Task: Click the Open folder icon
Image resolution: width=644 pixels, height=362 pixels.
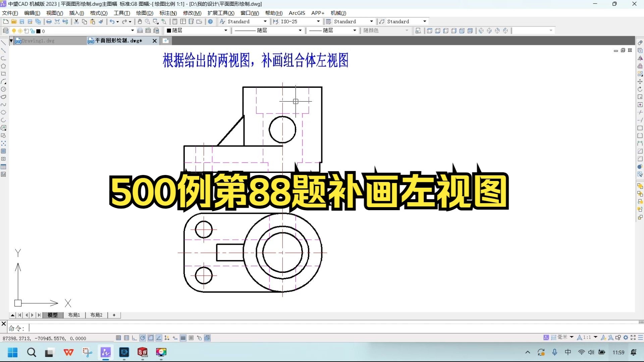Action: [14, 21]
